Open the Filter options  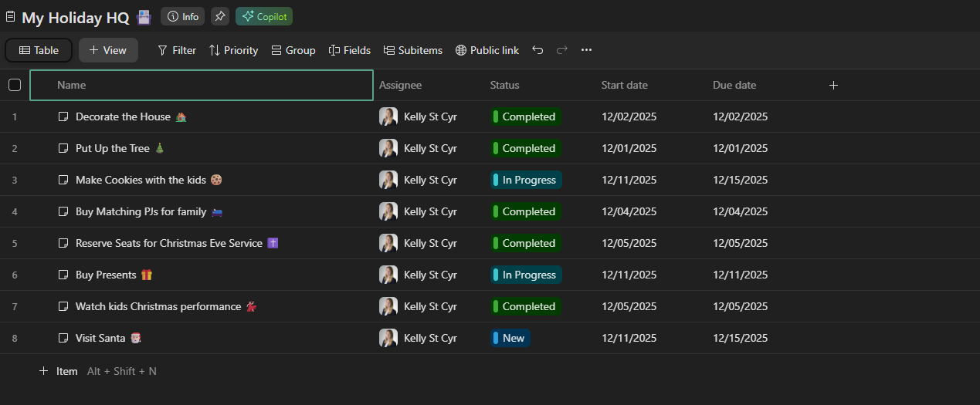pos(177,50)
